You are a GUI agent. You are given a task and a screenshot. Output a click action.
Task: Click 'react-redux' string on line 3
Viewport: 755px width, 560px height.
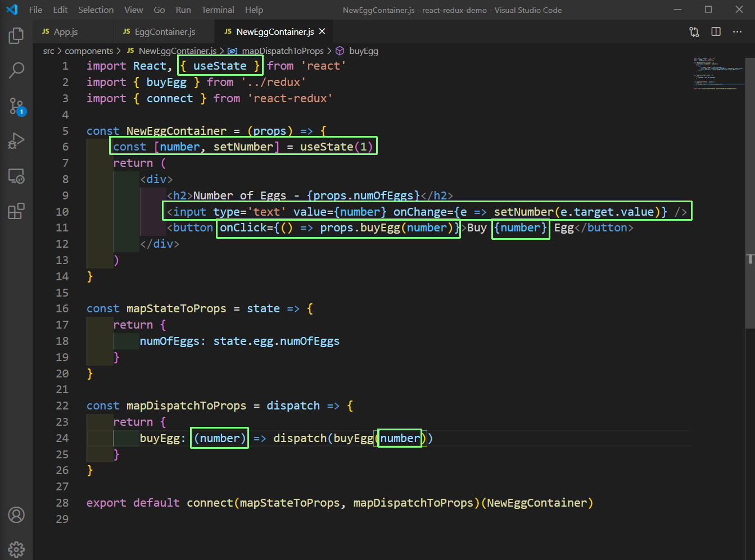point(290,98)
